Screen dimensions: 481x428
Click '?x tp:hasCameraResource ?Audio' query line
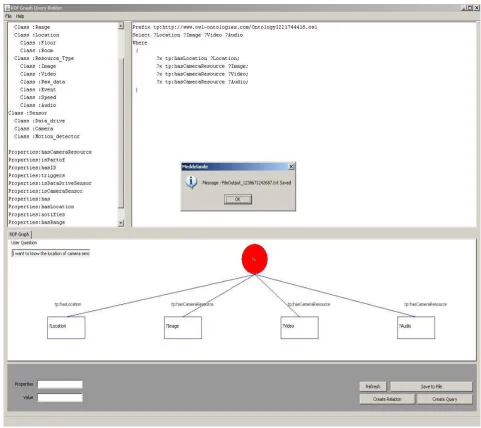click(202, 82)
